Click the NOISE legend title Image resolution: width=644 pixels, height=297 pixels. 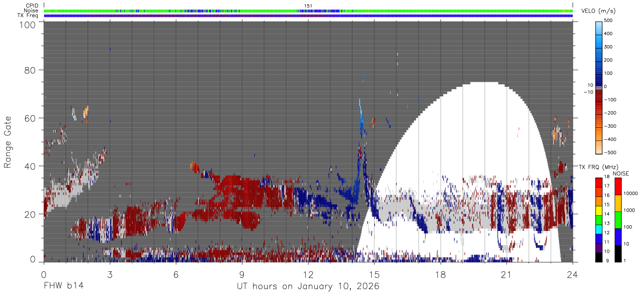(621, 173)
